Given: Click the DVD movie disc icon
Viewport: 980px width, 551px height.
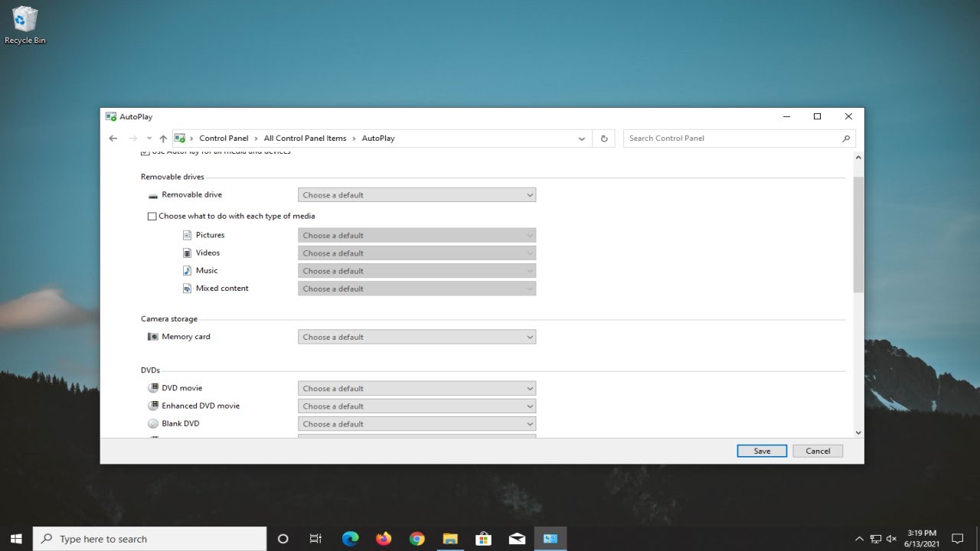Looking at the screenshot, I should [153, 388].
